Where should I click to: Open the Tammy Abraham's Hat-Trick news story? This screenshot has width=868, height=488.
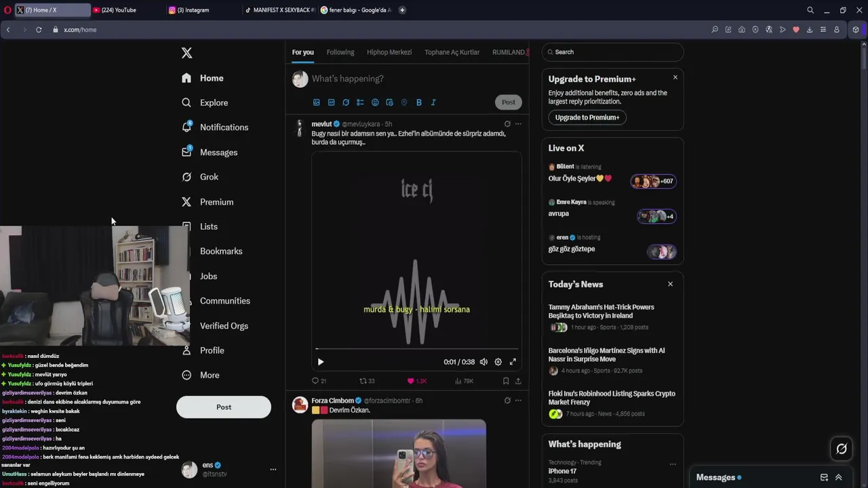[612, 318]
